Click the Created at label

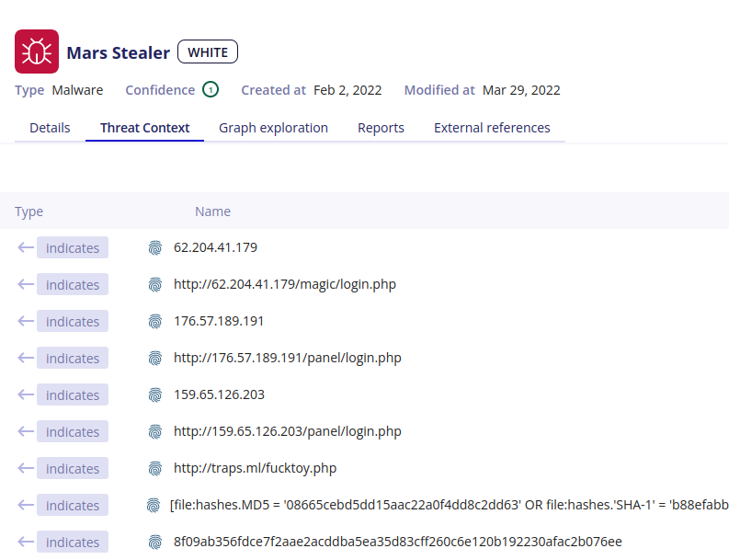(x=273, y=90)
